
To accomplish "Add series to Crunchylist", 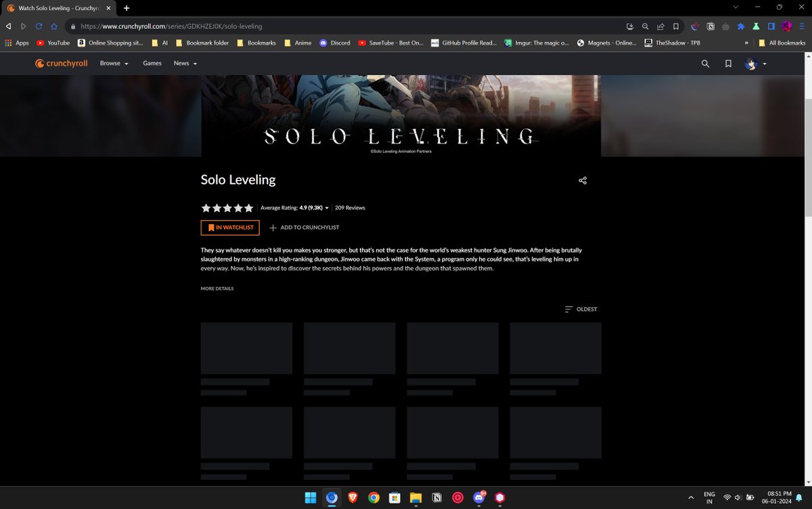I will (x=304, y=227).
